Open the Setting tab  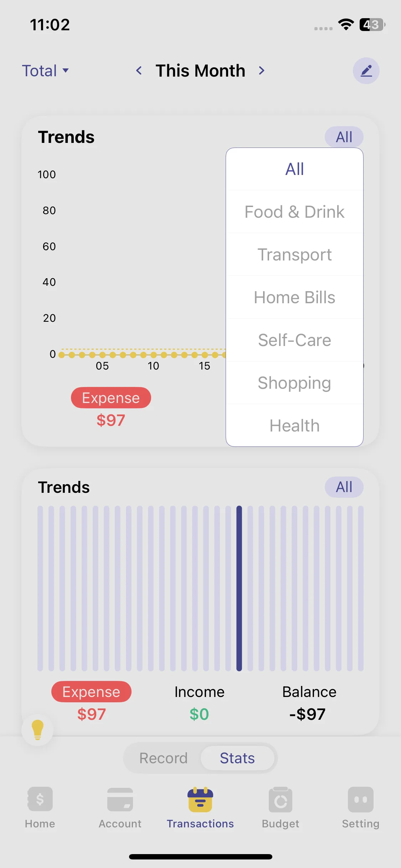click(x=360, y=807)
